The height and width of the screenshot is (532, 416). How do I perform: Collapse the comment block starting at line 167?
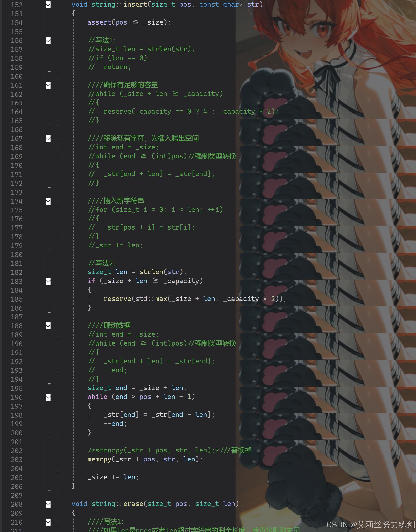pos(48,139)
